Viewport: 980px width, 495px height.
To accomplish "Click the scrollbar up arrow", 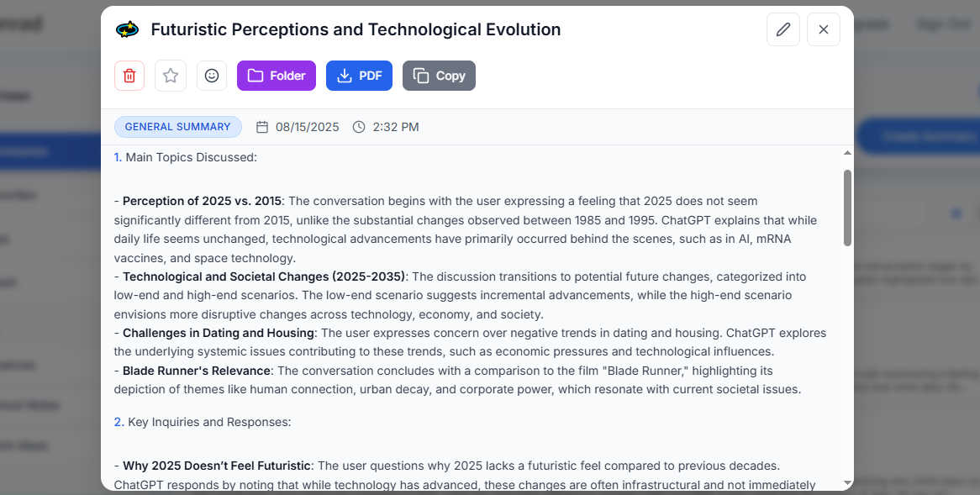I will (847, 153).
